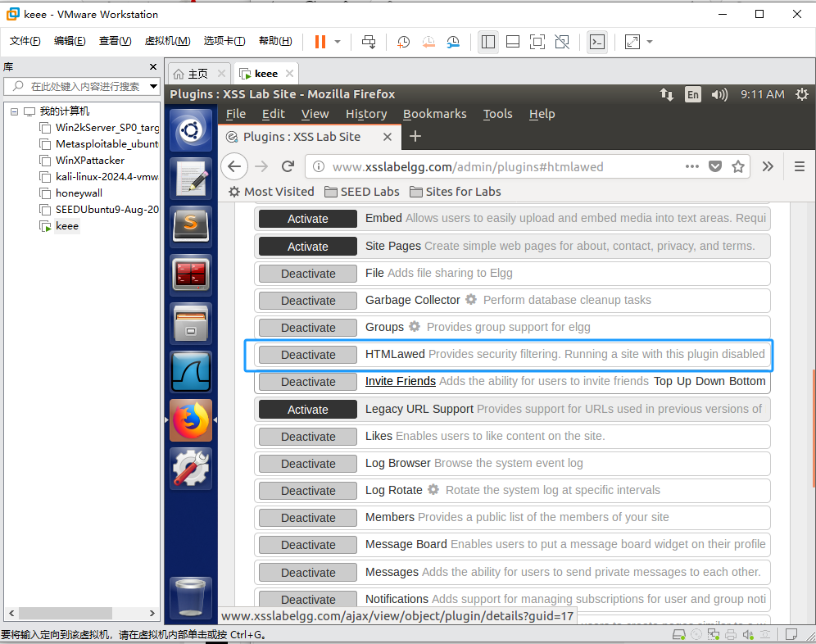This screenshot has width=816, height=644.
Task: Activate the Embed plugin
Action: click(x=308, y=219)
